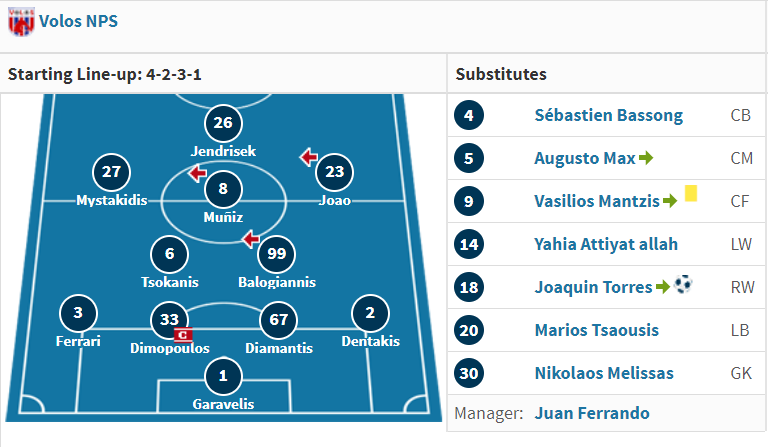768x447 pixels.
Task: Click the goal ball icon beside Joaquin Torres
Action: 683,284
